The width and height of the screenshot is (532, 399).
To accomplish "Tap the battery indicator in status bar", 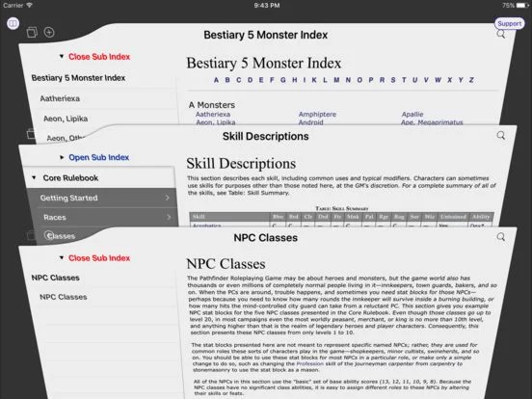I will (522, 6).
